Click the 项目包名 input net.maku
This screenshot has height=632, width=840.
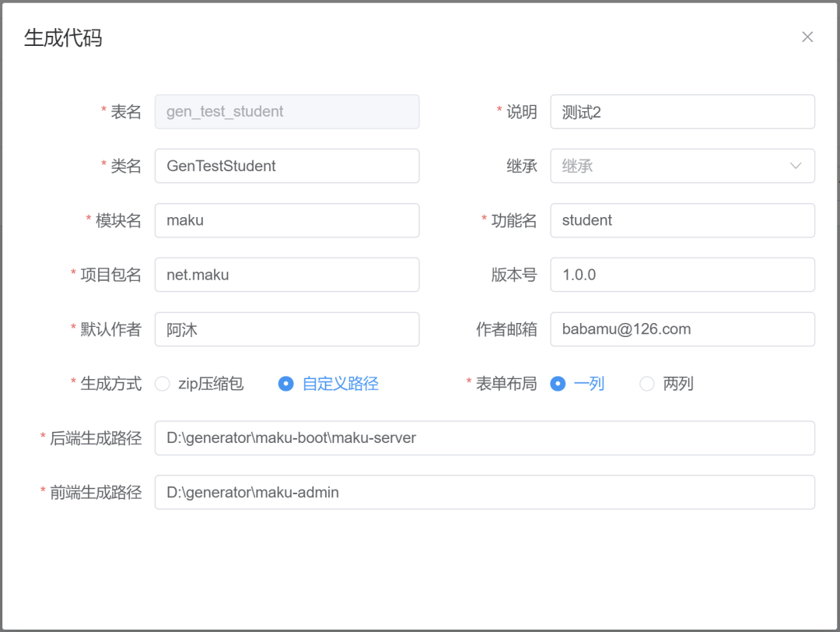point(287,275)
